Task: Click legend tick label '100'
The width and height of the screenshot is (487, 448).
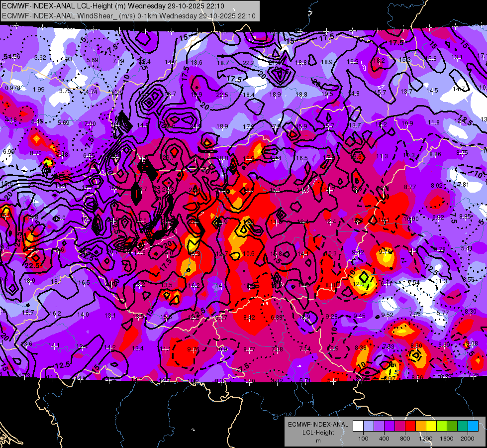Action: (x=363, y=439)
